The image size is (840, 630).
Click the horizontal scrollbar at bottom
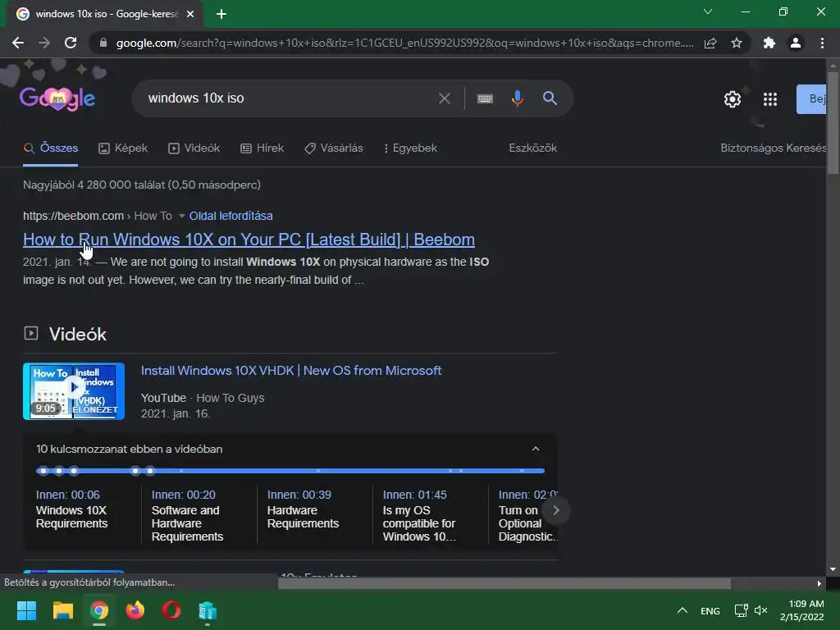click(504, 583)
